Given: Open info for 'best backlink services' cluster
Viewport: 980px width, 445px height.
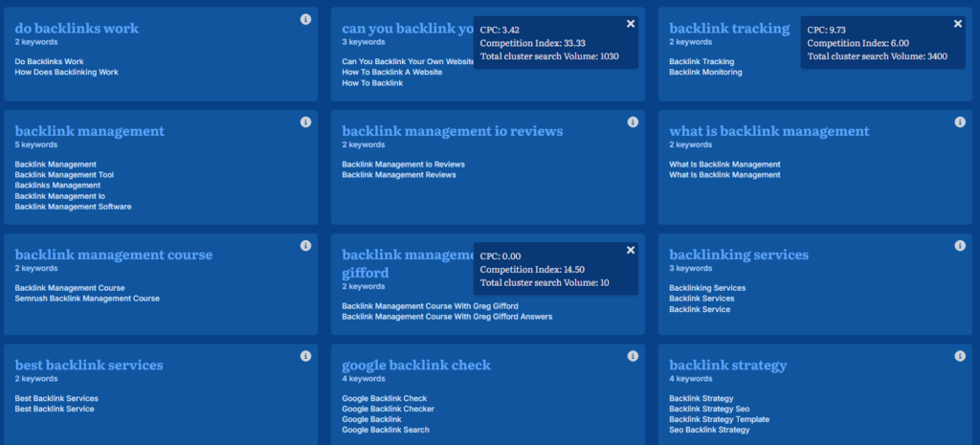Looking at the screenshot, I should tap(305, 356).
